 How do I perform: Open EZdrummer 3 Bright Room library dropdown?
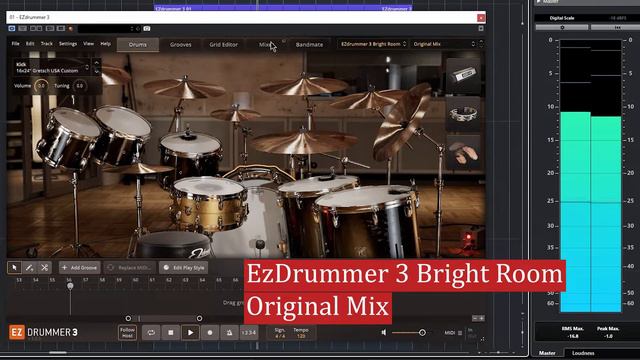click(x=373, y=44)
